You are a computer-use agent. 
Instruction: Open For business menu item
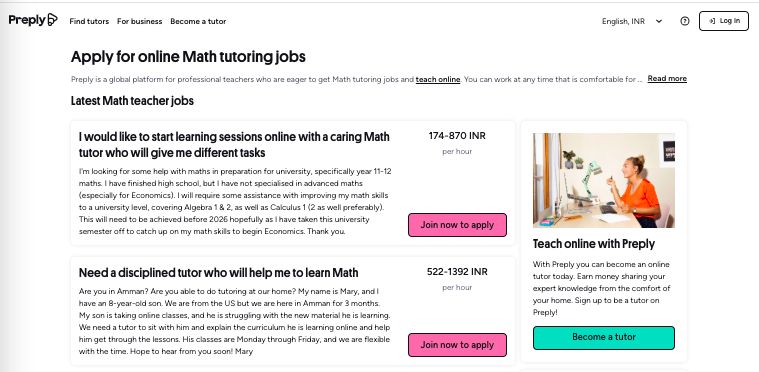click(139, 21)
